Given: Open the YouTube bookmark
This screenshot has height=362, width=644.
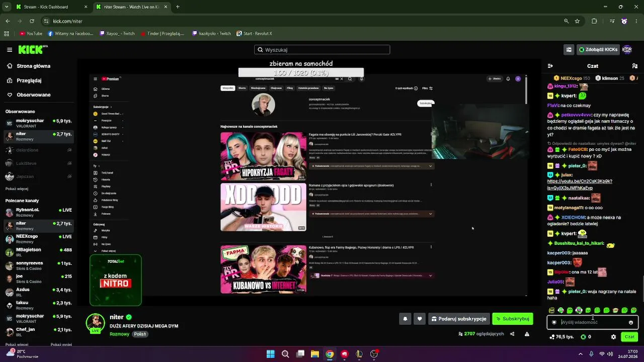Looking at the screenshot, I should click(31, 34).
